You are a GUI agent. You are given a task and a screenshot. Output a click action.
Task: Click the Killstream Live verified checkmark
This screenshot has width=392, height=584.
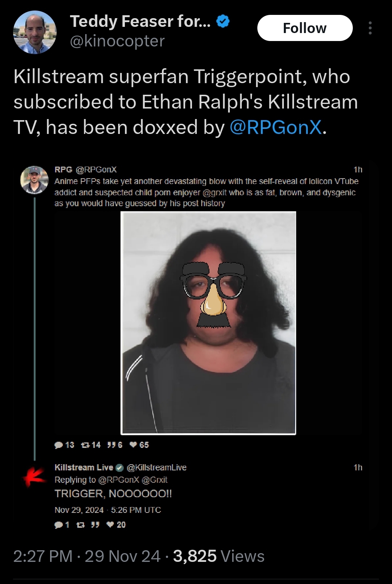point(120,467)
